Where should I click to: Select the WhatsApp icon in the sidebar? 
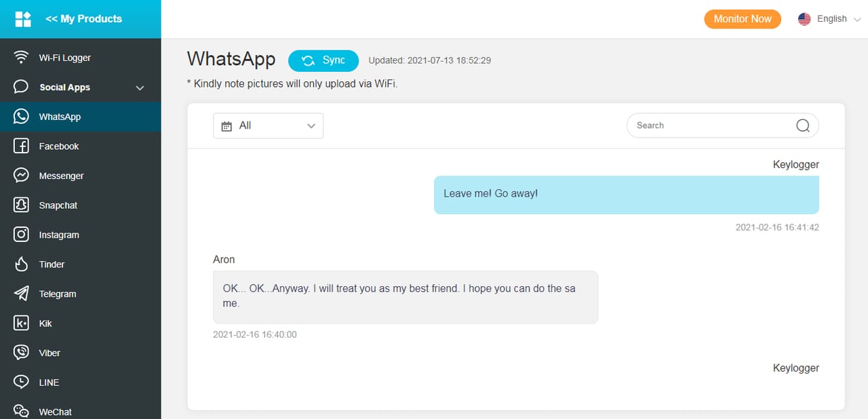click(x=21, y=116)
